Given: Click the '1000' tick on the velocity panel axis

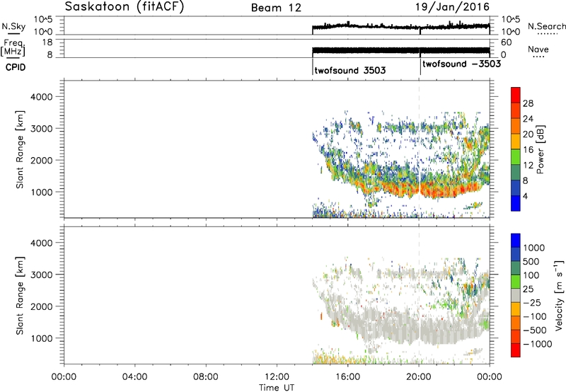Looking at the screenshot, I should tap(41, 338).
